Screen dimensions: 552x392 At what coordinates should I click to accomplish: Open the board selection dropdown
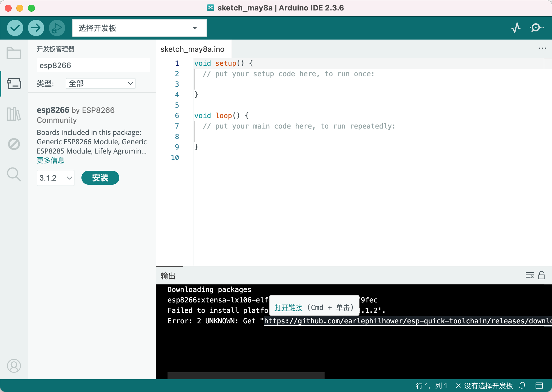(x=140, y=28)
